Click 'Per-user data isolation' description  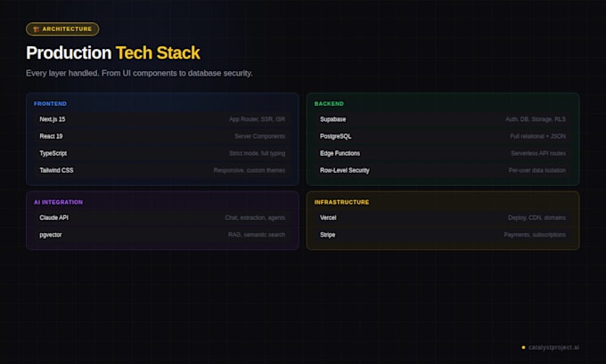pos(536,170)
